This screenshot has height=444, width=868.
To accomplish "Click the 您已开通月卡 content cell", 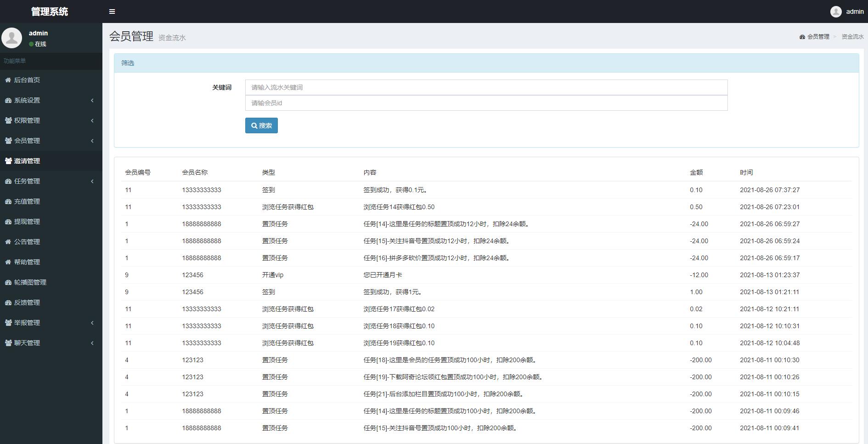I will (x=383, y=275).
